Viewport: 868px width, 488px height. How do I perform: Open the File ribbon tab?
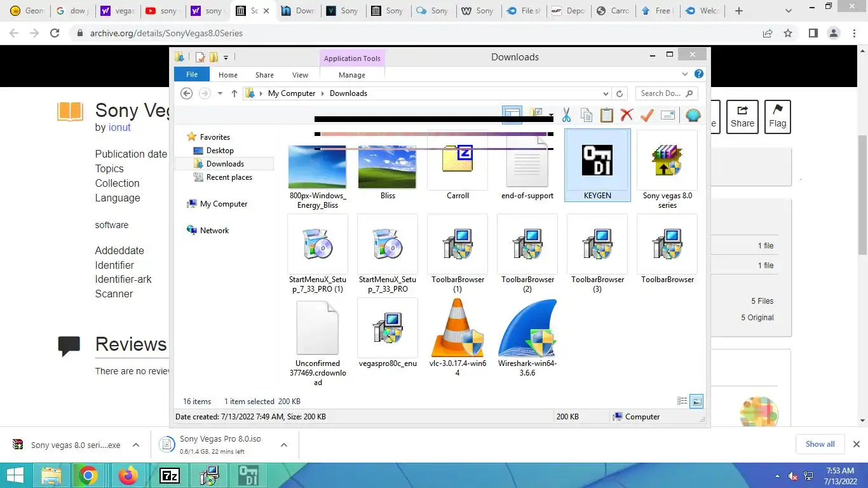pyautogui.click(x=191, y=74)
